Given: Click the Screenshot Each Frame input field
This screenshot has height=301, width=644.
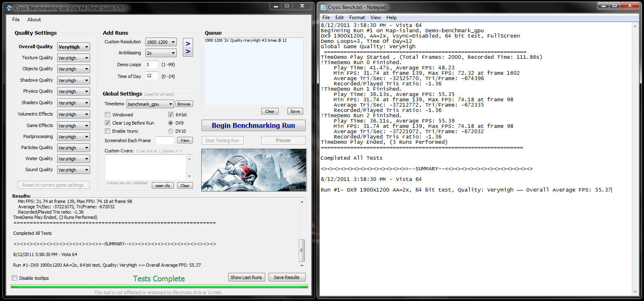Looking at the screenshot, I should point(165,140).
